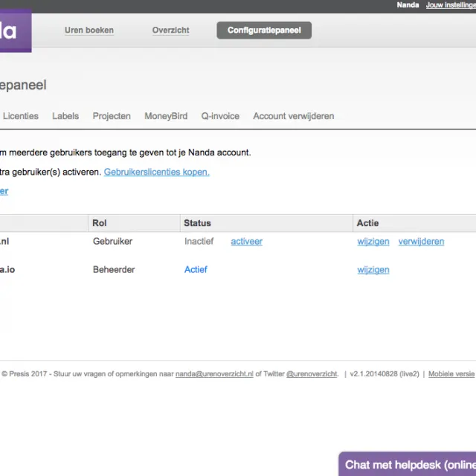Open the Uren boeken page
Image resolution: width=476 pixels, height=476 pixels.
click(89, 30)
